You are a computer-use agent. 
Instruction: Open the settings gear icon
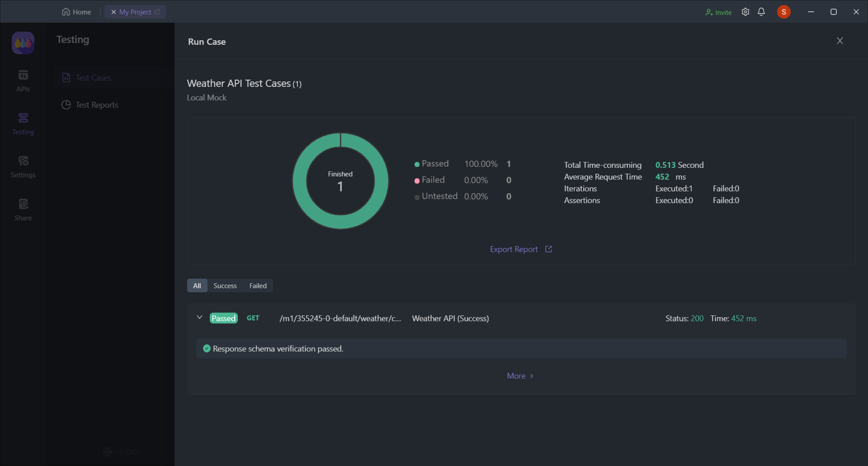pos(745,12)
